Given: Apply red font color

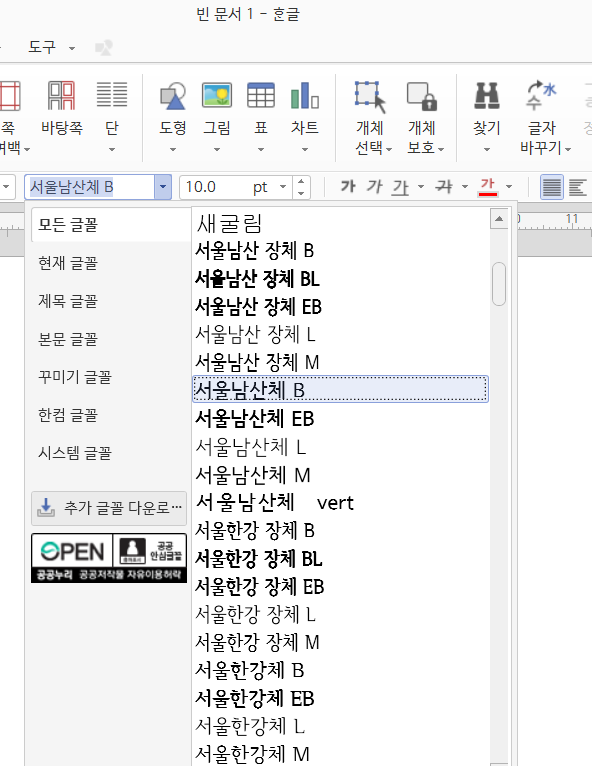Looking at the screenshot, I should coord(488,187).
